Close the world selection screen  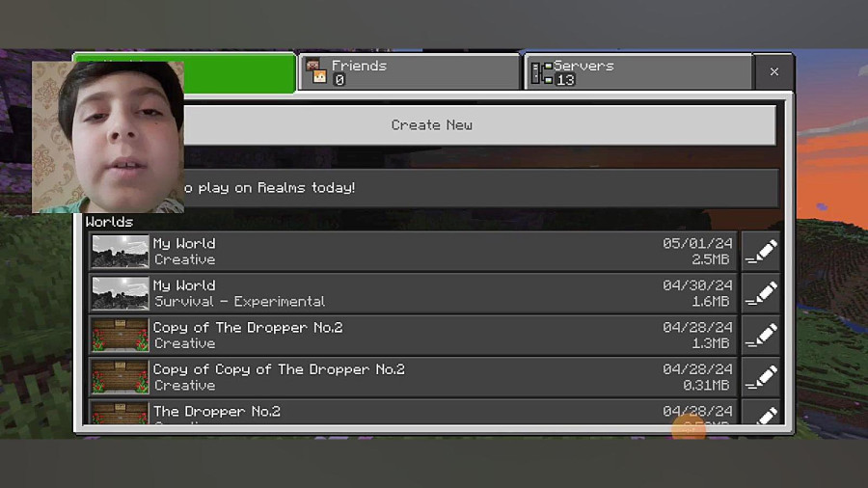(x=773, y=71)
